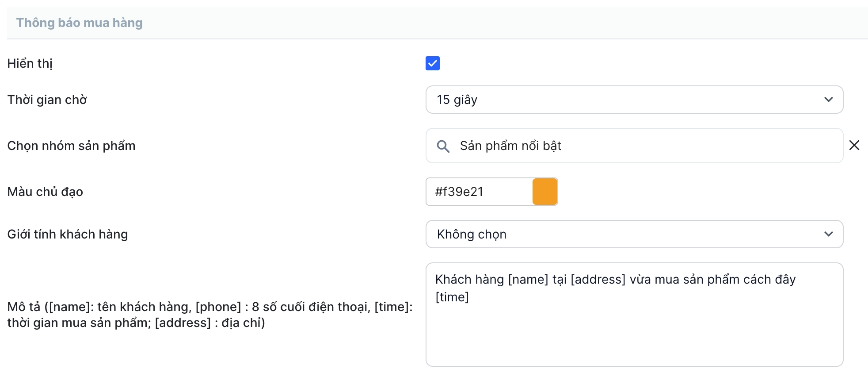This screenshot has width=868, height=377.
Task: Click the Chọn nhóm sản phẩm label
Action: pos(71,146)
